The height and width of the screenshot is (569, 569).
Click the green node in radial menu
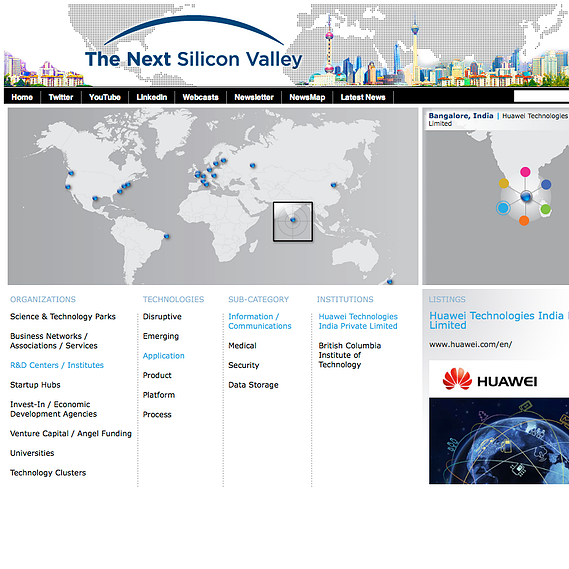coord(545,209)
